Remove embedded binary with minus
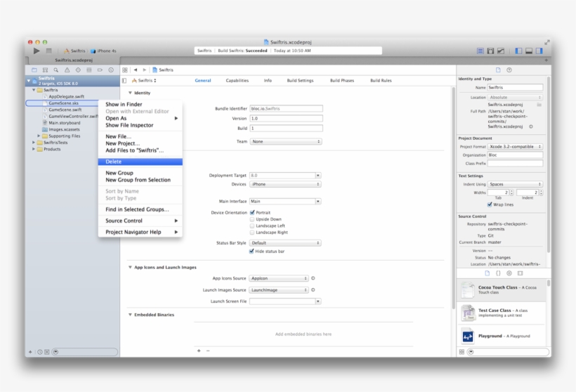Screen dimensions: 576x392 (x=208, y=351)
